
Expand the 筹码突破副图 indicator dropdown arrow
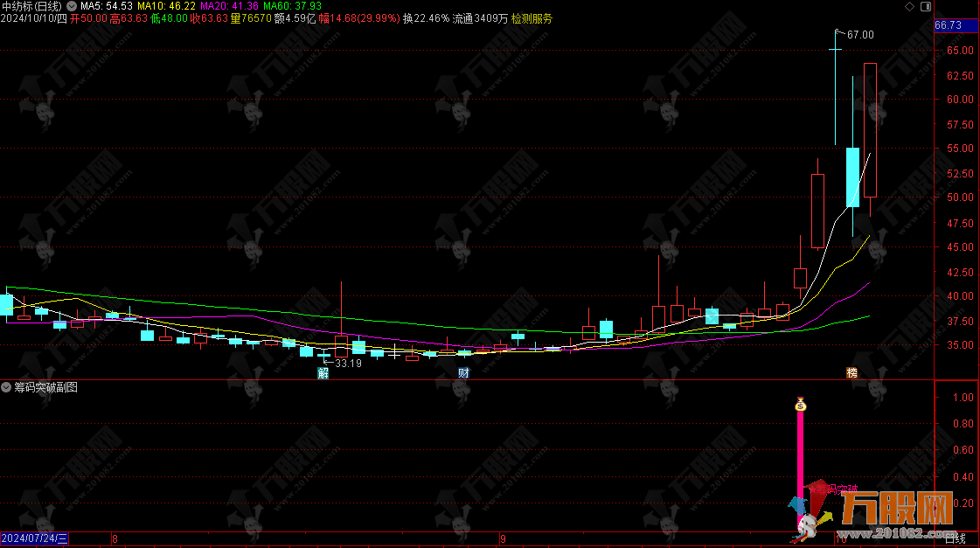(x=6, y=387)
